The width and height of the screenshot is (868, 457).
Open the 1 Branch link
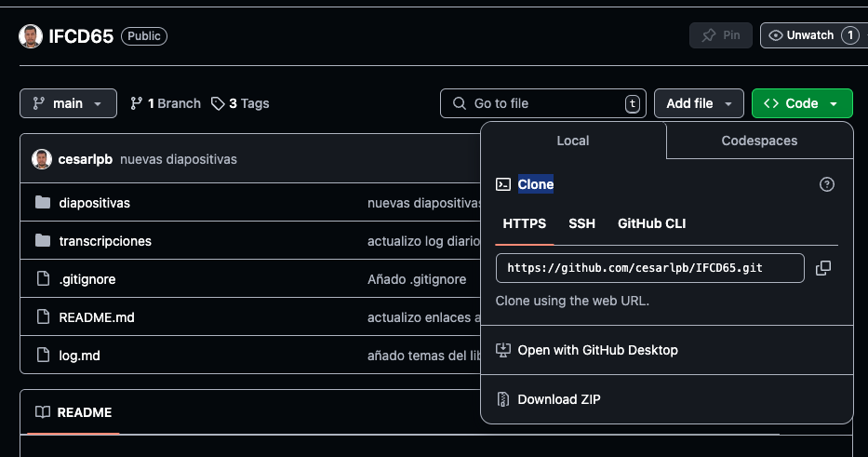pos(166,103)
